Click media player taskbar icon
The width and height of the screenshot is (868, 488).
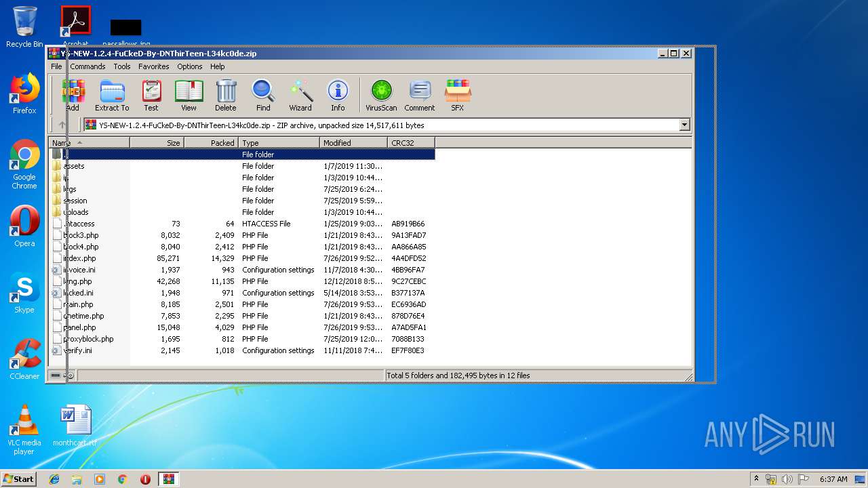pyautogui.click(x=100, y=479)
